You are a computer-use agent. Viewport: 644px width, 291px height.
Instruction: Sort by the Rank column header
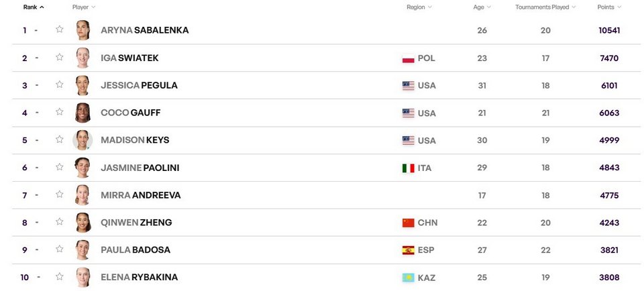tap(34, 7)
